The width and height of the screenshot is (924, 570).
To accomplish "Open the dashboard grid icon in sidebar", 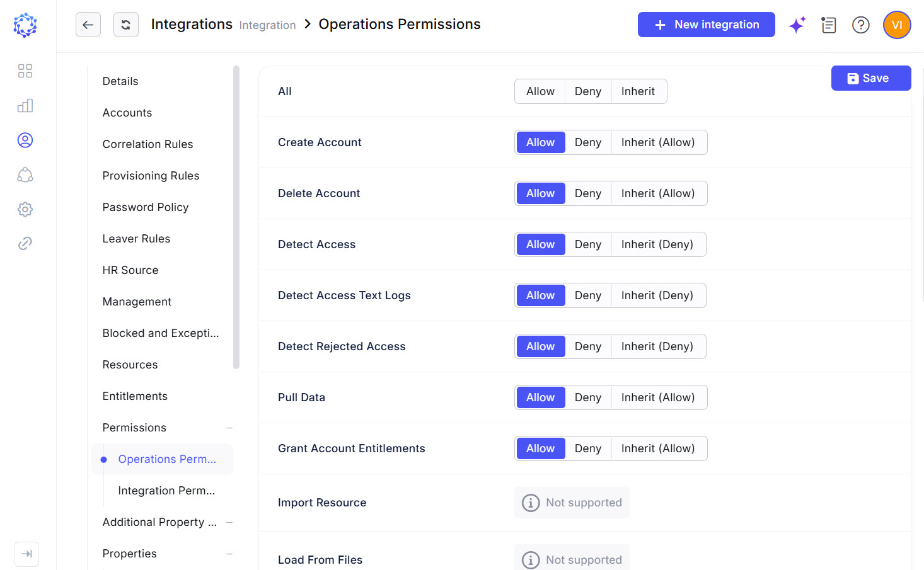I will pyautogui.click(x=25, y=71).
